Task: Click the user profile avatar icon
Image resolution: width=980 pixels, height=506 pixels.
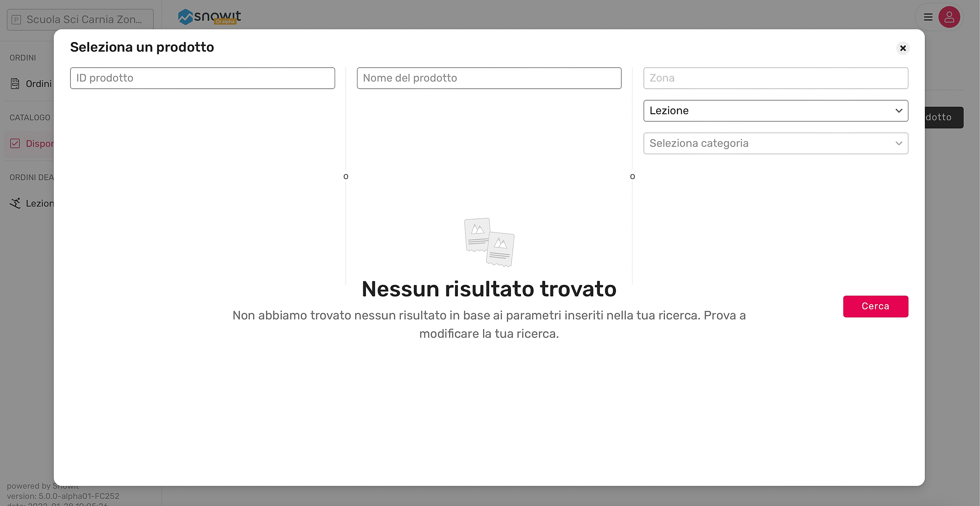Action: [x=949, y=17]
